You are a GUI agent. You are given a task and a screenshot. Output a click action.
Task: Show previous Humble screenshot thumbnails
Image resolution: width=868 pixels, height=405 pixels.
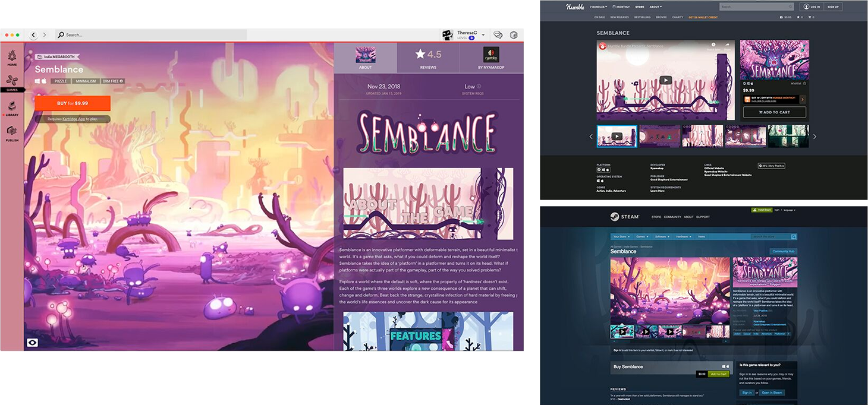[x=591, y=137]
